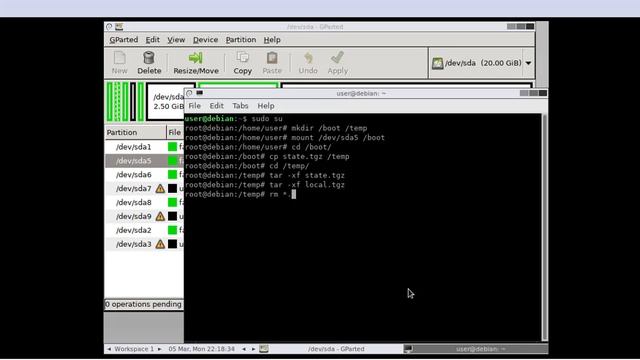Apply all operations using the checkmark icon
This screenshot has height=360, width=640.
338,63
